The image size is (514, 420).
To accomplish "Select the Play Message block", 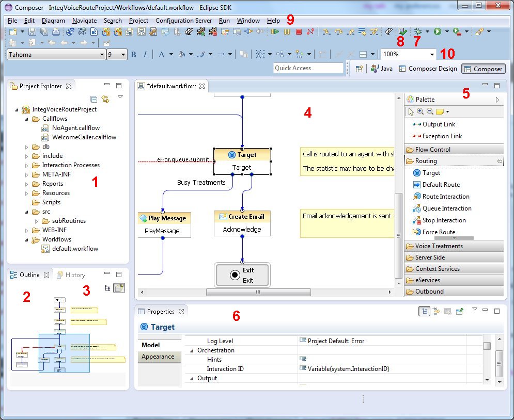I will [164, 225].
